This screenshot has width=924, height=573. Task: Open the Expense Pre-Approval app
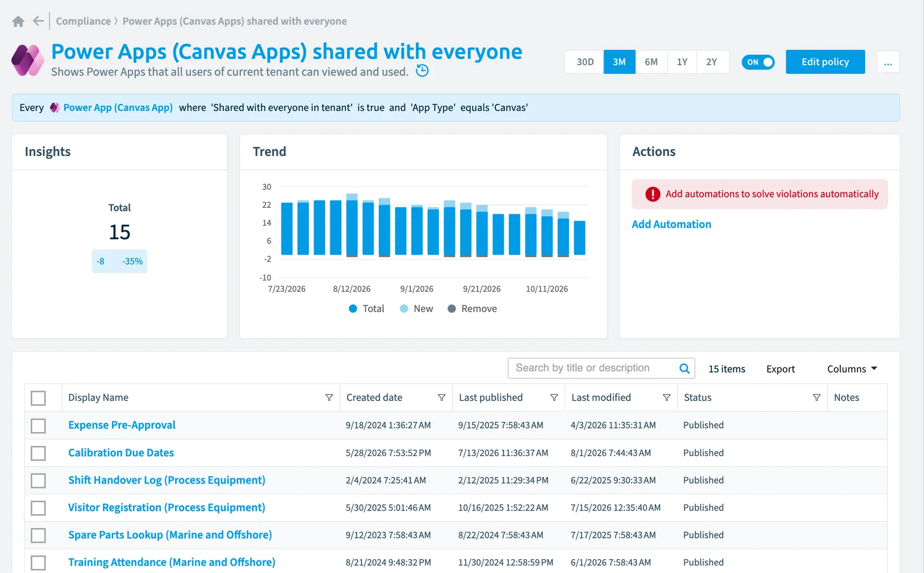pyautogui.click(x=122, y=425)
